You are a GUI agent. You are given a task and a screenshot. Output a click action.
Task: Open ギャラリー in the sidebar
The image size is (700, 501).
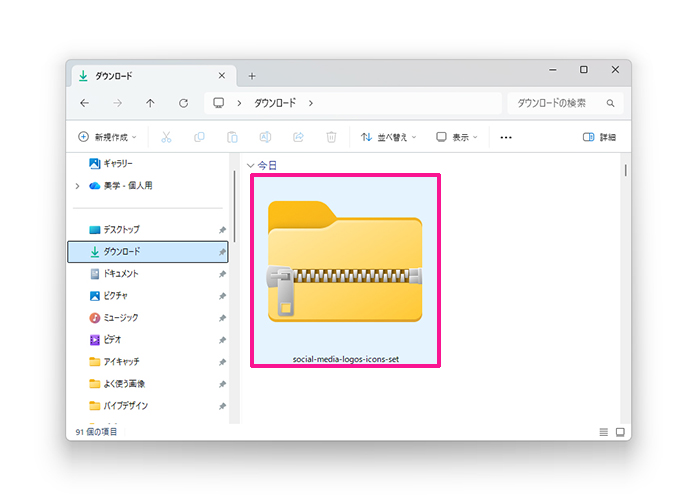pos(118,163)
